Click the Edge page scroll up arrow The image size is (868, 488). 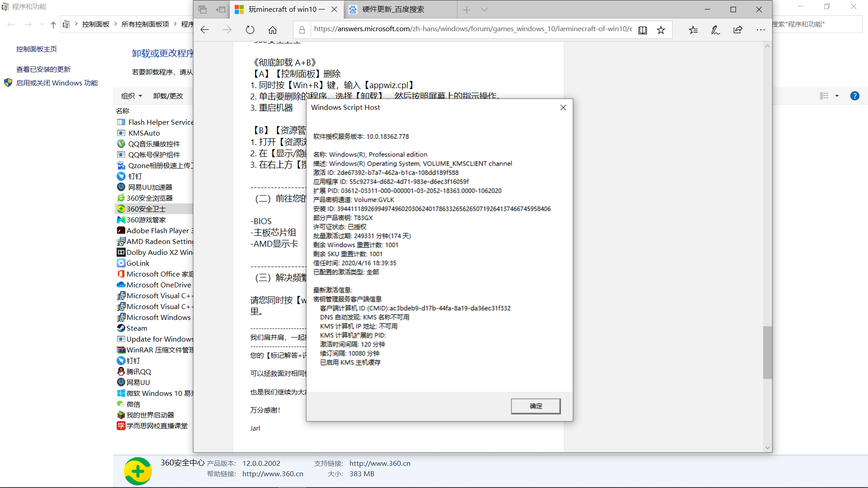(767, 46)
